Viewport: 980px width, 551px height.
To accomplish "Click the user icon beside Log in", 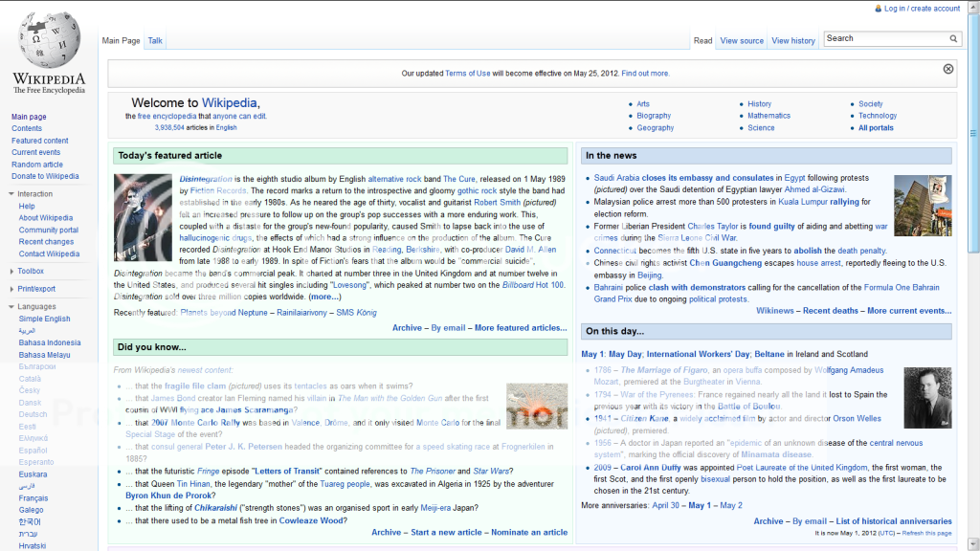I will (x=878, y=8).
